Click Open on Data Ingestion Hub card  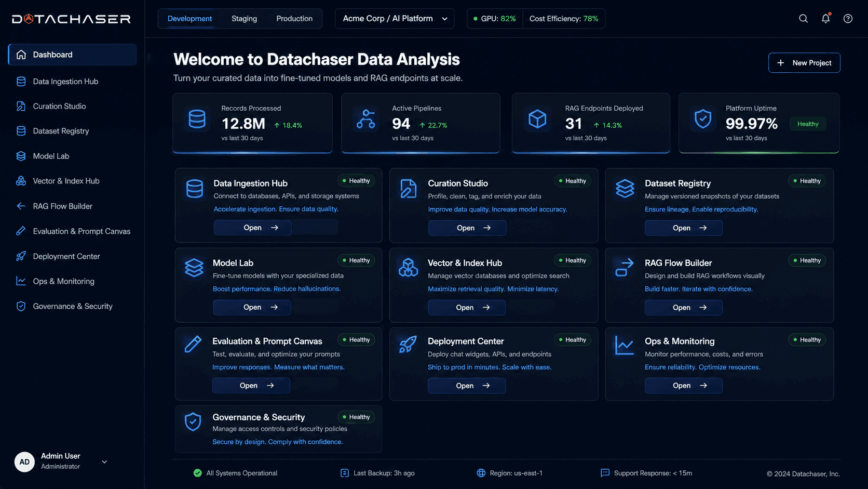click(x=253, y=228)
